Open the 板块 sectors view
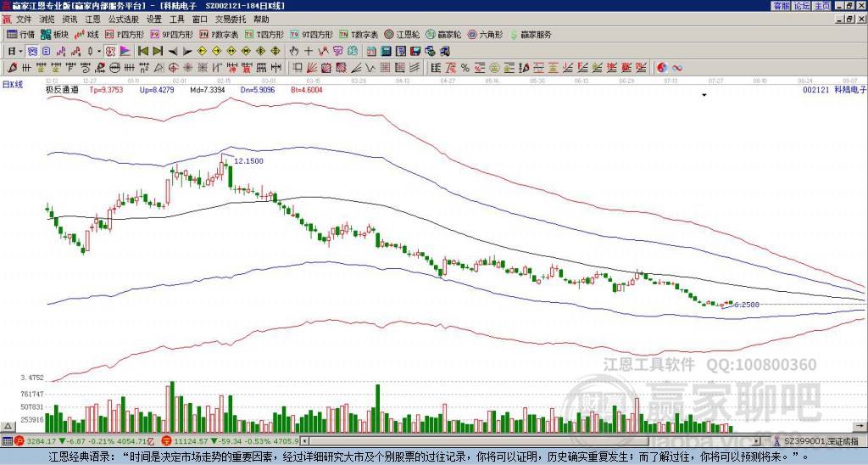Viewport: 868px width, 465px height. coord(54,34)
